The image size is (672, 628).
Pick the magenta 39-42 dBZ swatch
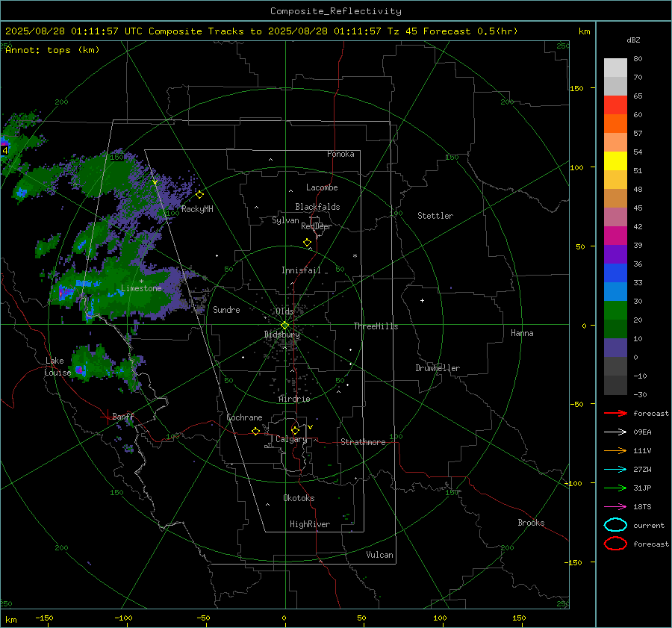[x=615, y=236]
